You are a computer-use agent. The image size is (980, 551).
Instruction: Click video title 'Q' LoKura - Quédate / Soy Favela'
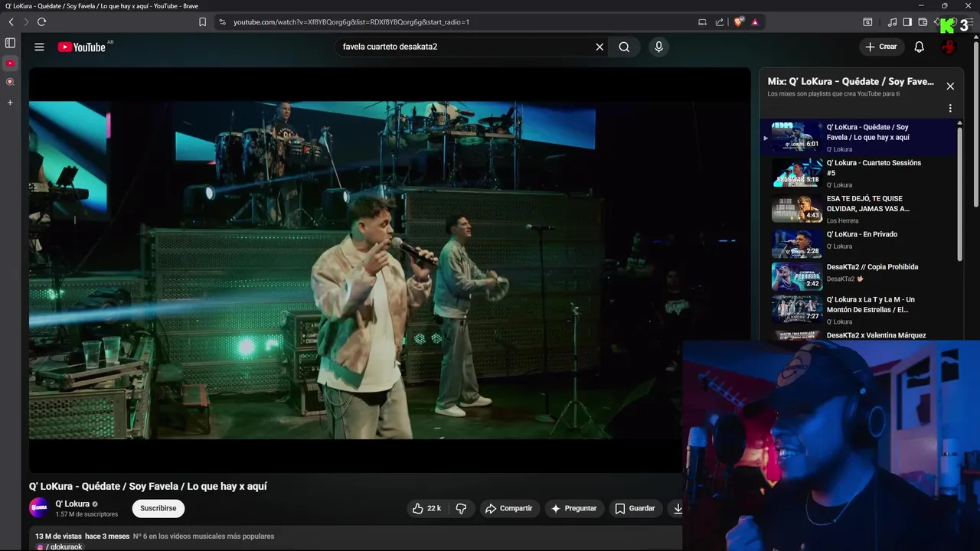(x=148, y=487)
